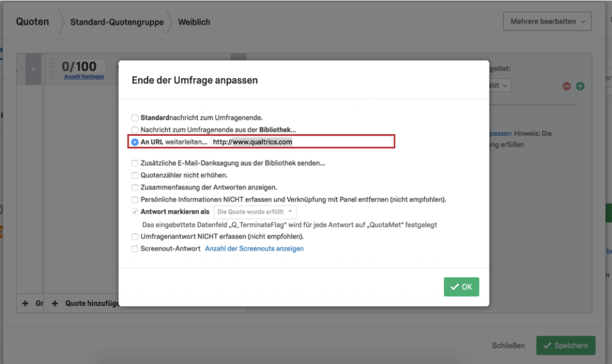Open Anzahl der Screenouts anzeigen link
Viewport: 612px width, 364px height.
(x=254, y=249)
